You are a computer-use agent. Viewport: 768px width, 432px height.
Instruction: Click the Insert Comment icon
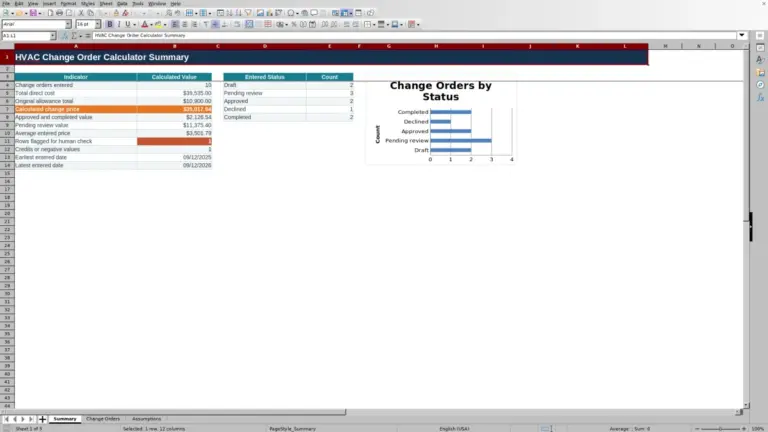[314, 13]
